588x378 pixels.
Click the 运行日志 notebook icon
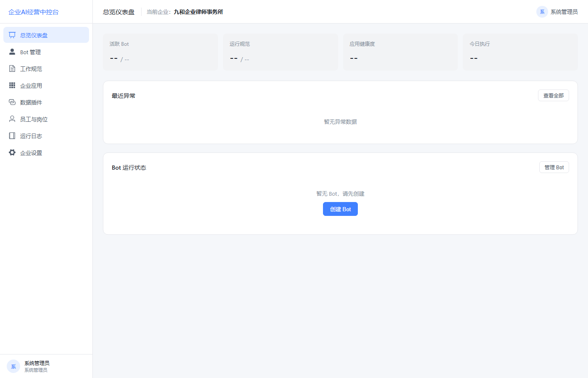click(x=12, y=136)
